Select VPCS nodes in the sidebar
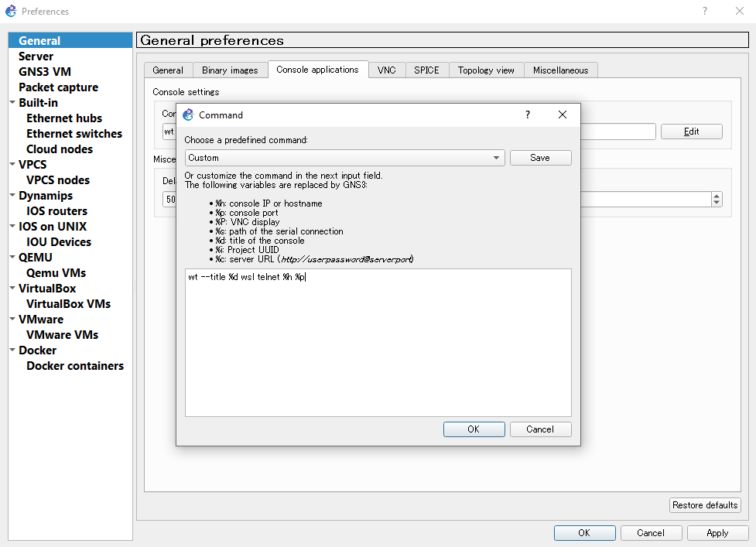 pyautogui.click(x=58, y=180)
